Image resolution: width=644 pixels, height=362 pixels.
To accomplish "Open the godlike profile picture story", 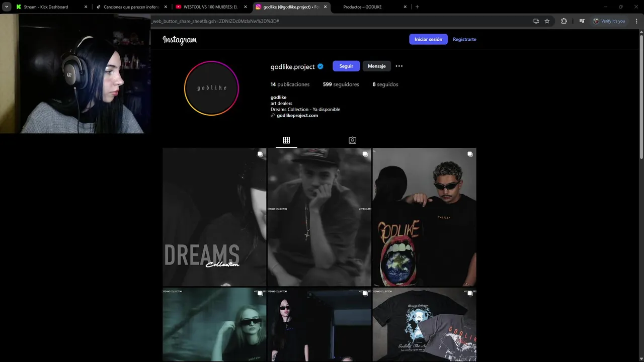I will pyautogui.click(x=211, y=88).
